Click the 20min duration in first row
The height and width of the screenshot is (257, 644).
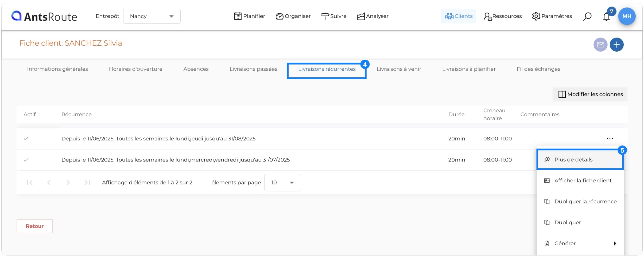pyautogui.click(x=456, y=139)
